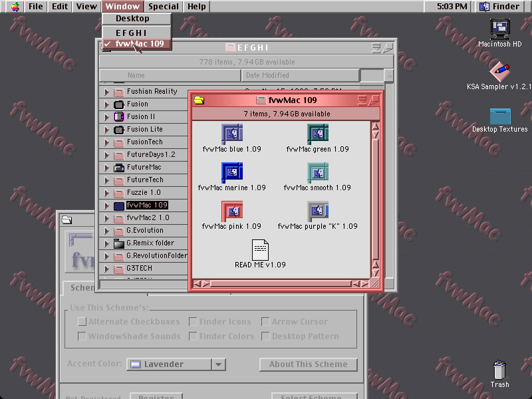Open the View menu
This screenshot has width=532, height=399.
pyautogui.click(x=86, y=7)
